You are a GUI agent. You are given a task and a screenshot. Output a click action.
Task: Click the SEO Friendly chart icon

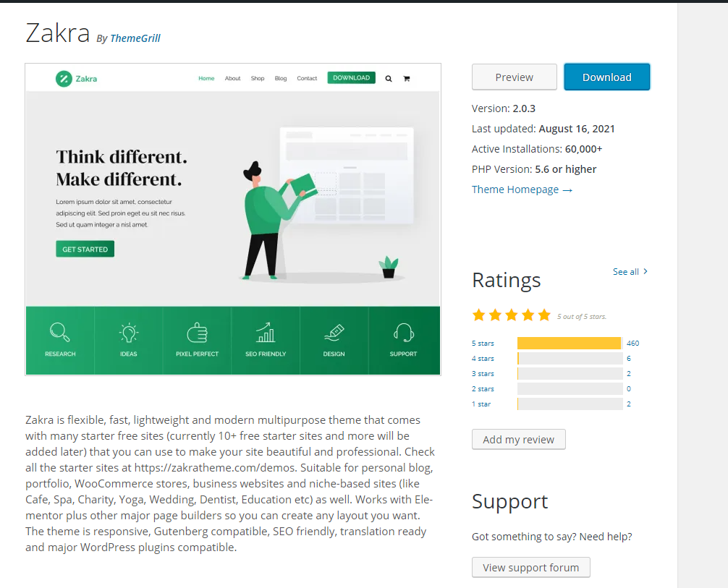coord(266,332)
